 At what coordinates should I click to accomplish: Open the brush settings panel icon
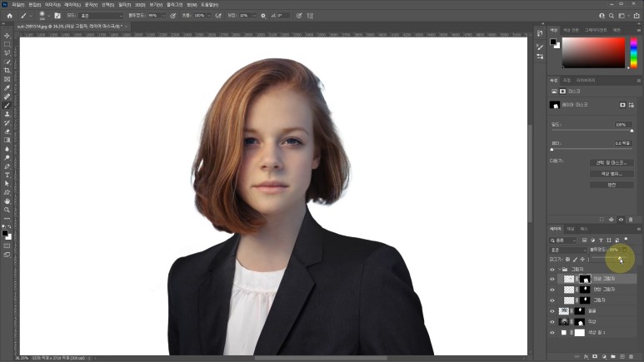[57, 16]
